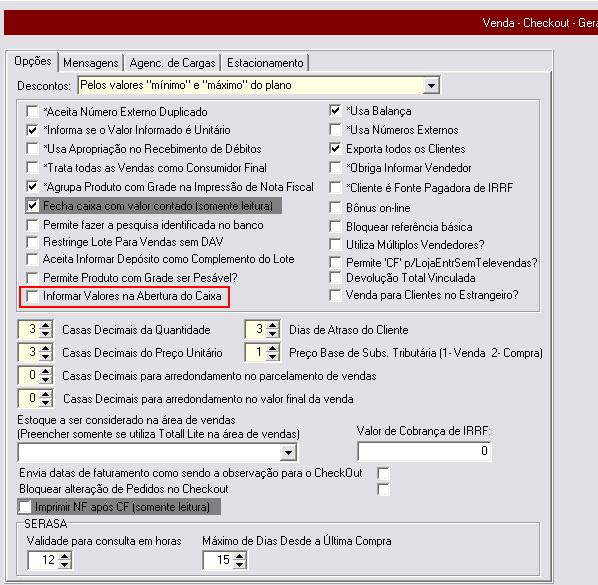Increase decimals for arredondamento no parcelamento de vendas

(x=46, y=371)
